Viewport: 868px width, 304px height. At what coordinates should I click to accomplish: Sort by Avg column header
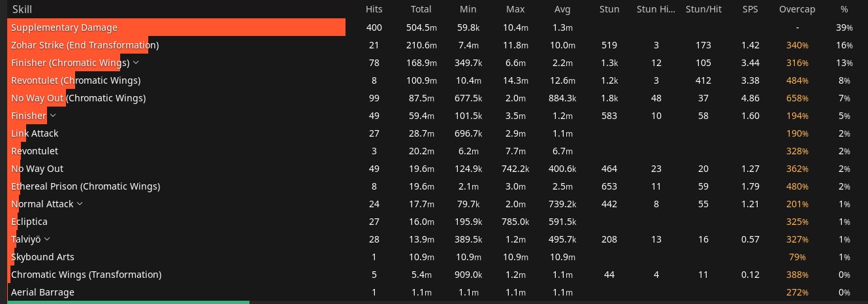coord(562,9)
